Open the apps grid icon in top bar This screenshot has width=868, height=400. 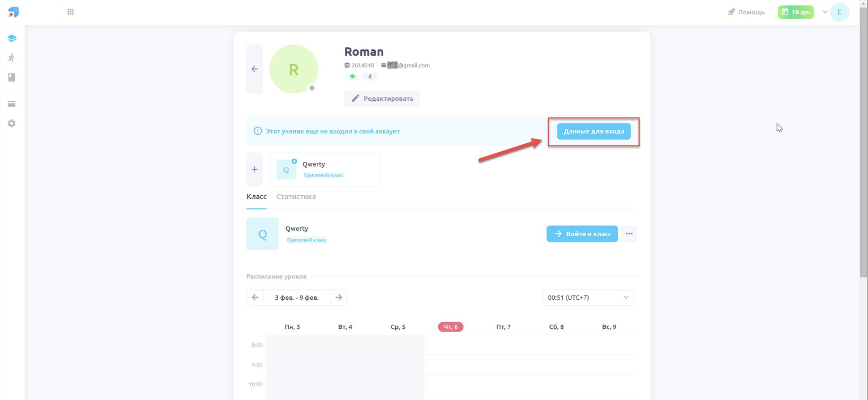click(x=70, y=12)
